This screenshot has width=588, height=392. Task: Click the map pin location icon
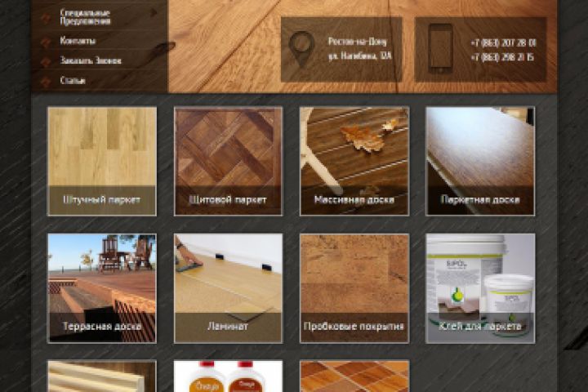[301, 49]
